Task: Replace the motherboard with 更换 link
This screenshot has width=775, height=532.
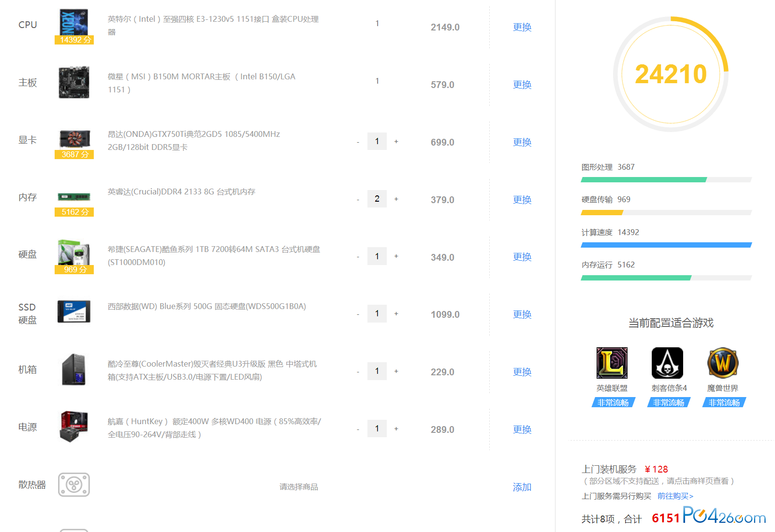Action: tap(522, 85)
